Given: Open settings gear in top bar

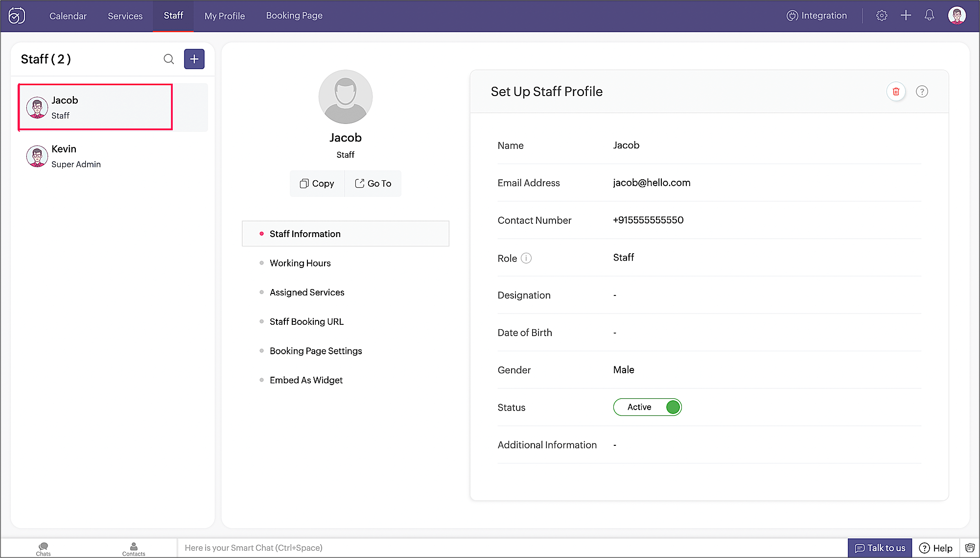Looking at the screenshot, I should click(882, 16).
